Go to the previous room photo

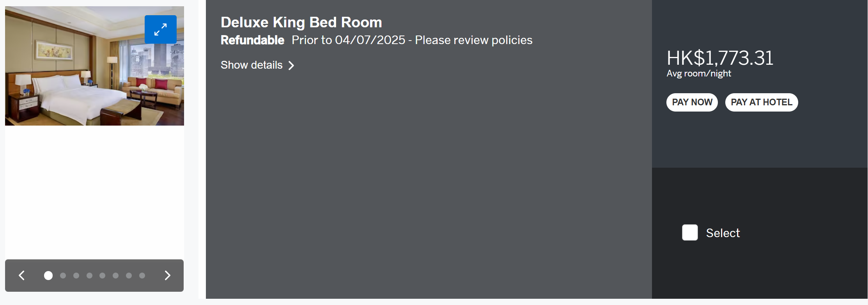[22, 275]
